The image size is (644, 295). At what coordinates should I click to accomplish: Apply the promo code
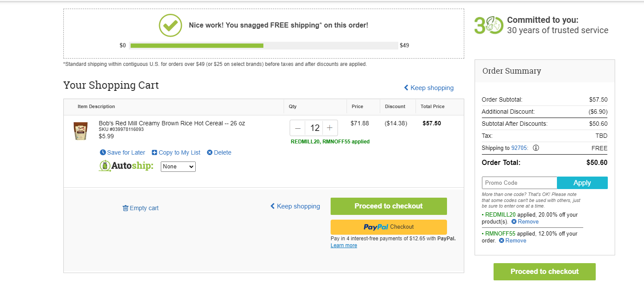click(x=582, y=183)
